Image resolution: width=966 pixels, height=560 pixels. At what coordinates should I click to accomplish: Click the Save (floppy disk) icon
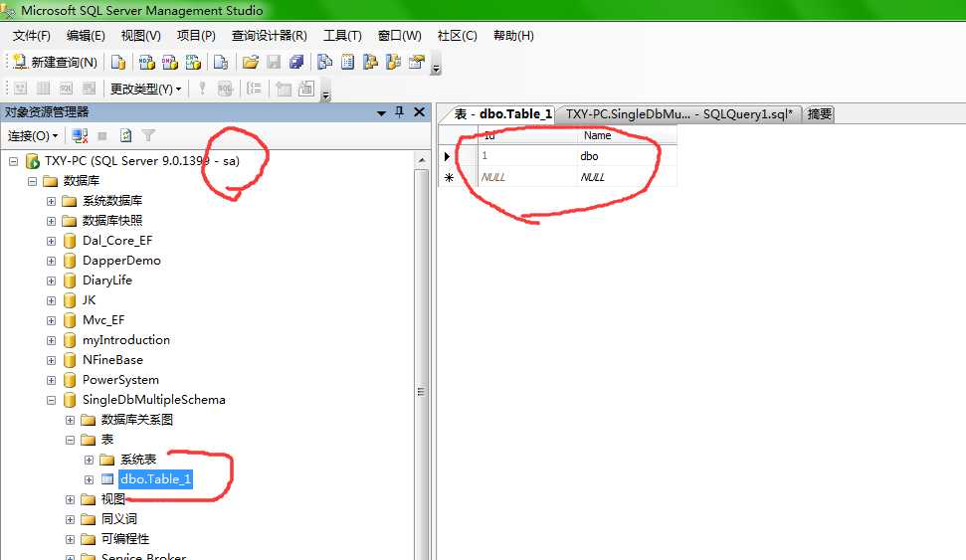click(x=274, y=63)
